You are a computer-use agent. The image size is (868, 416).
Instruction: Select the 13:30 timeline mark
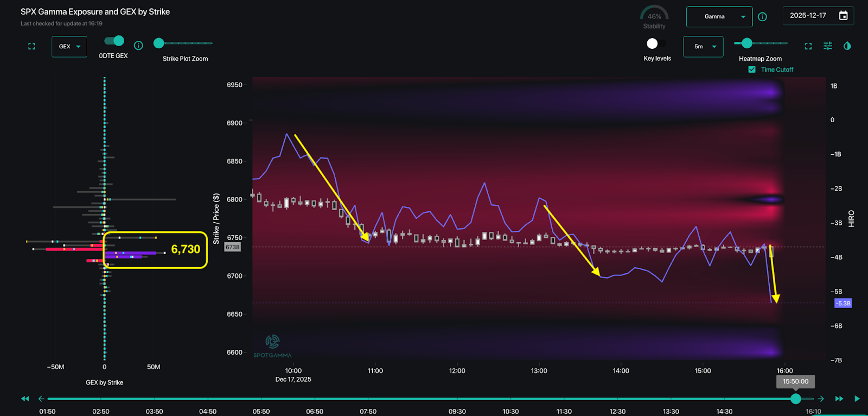[x=671, y=412]
